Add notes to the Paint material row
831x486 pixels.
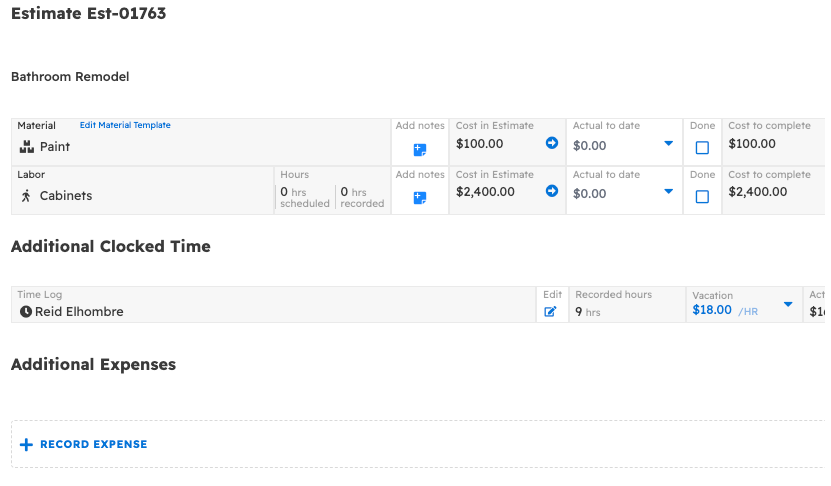coord(420,150)
